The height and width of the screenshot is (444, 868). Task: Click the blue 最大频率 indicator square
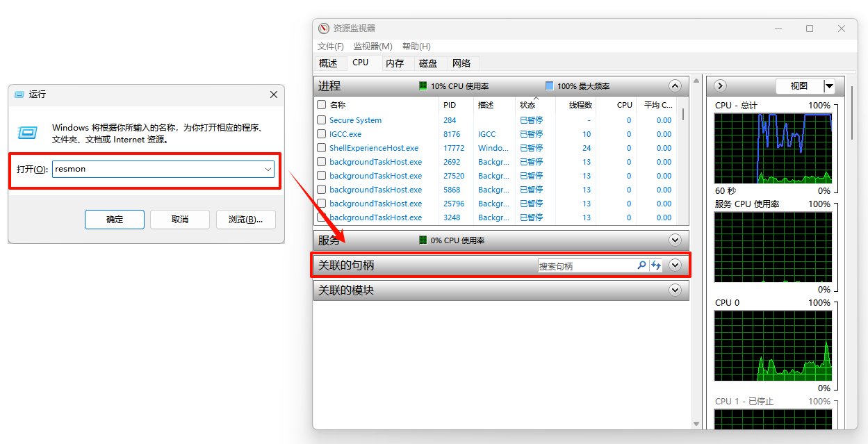tap(550, 86)
